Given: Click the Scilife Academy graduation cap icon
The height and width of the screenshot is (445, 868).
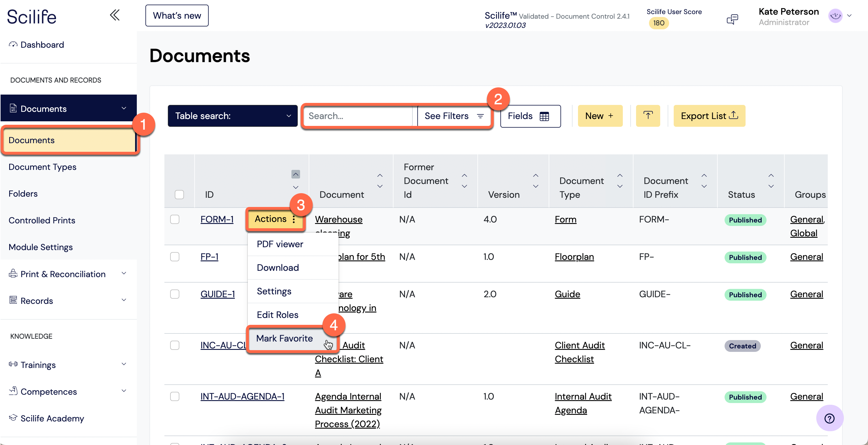Looking at the screenshot, I should 13,418.
